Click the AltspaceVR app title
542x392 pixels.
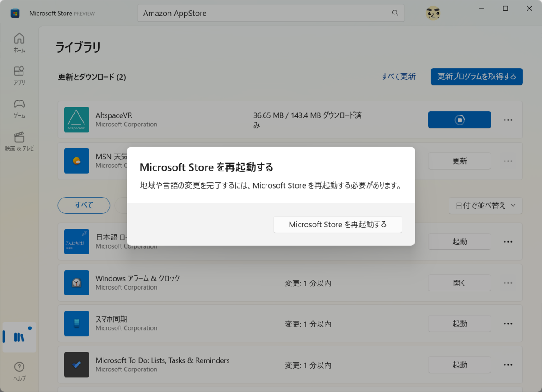click(114, 115)
